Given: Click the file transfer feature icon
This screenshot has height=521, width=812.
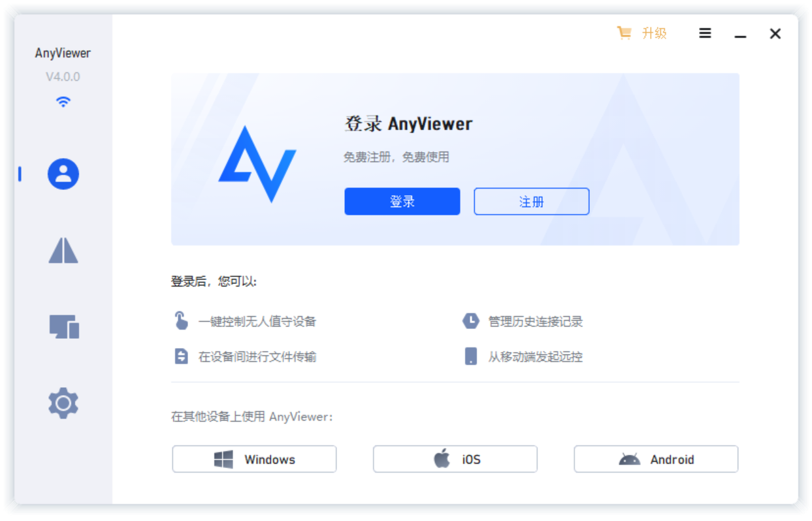Looking at the screenshot, I should 181,356.
